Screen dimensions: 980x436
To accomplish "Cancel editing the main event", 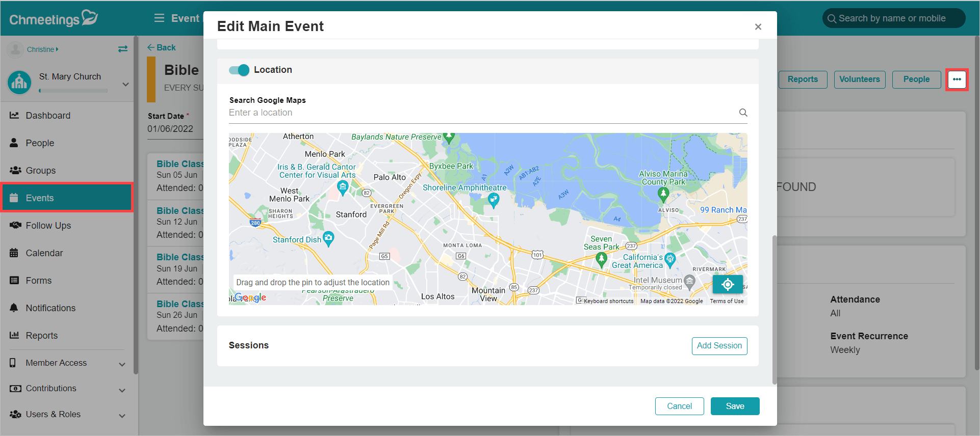I will coord(679,406).
